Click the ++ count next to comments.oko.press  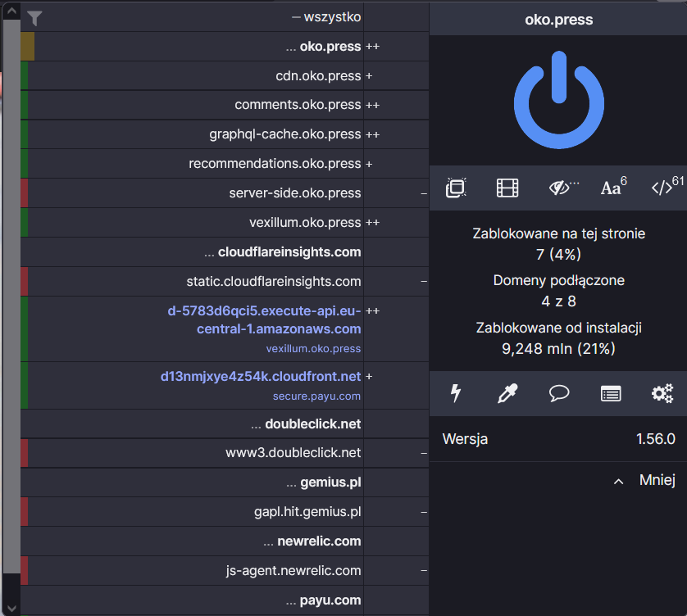(373, 105)
